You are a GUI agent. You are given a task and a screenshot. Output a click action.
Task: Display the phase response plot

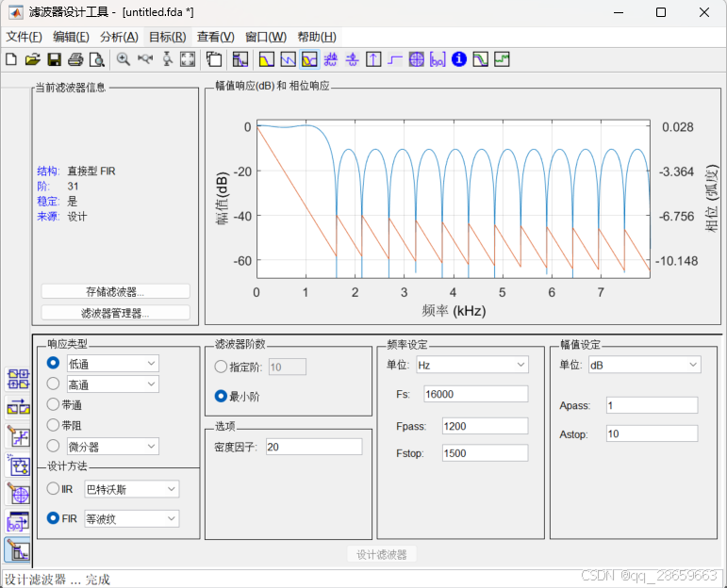pyautogui.click(x=288, y=59)
